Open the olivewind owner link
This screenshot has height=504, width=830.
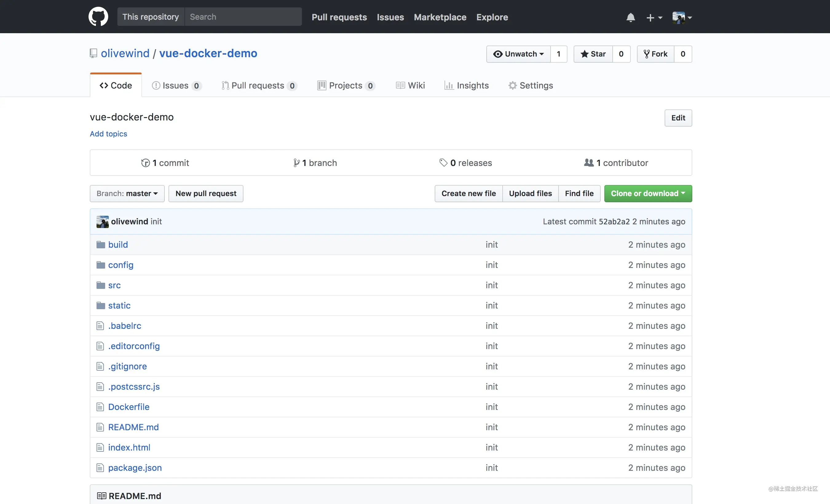tap(125, 53)
